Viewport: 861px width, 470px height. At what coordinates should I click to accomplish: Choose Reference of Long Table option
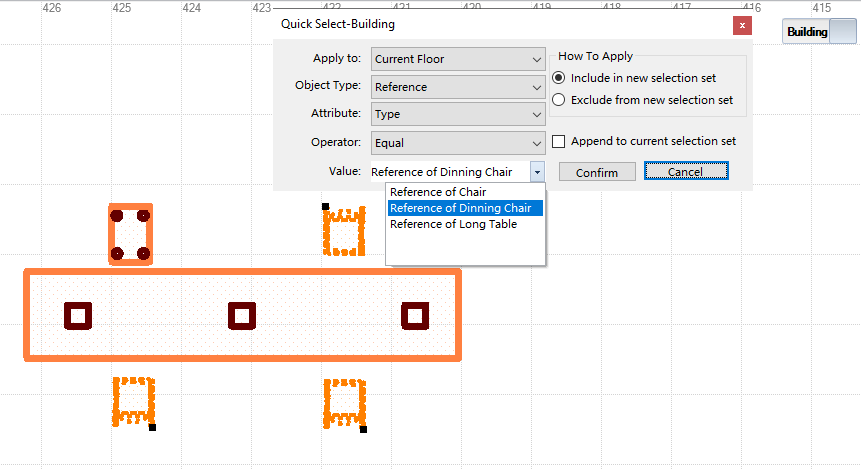point(453,224)
